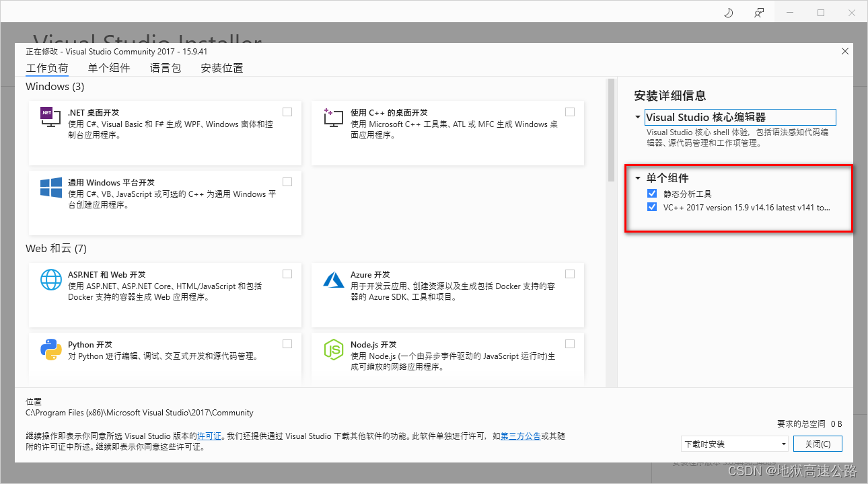This screenshot has width=868, height=484.
Task: Click the install path C:\Program Files (x86) text
Action: (139, 413)
